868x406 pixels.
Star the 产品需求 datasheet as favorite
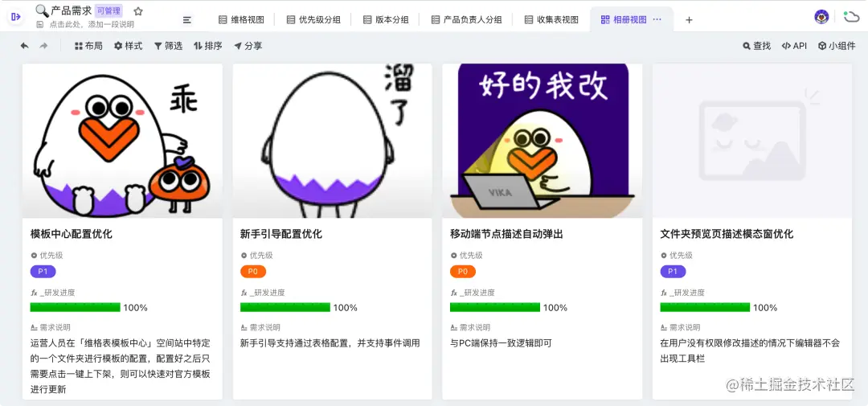pos(138,11)
